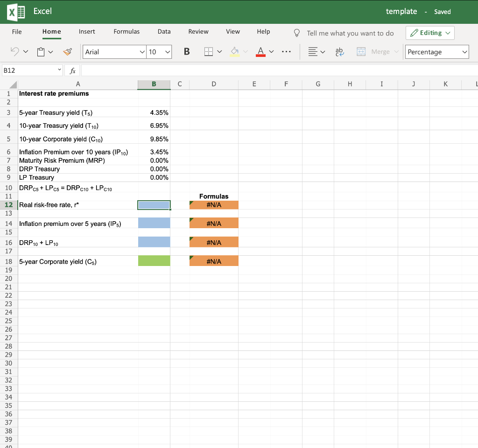Select blue cell for DRP10 + LP10
Screen dimensions: 478x448
coord(154,242)
